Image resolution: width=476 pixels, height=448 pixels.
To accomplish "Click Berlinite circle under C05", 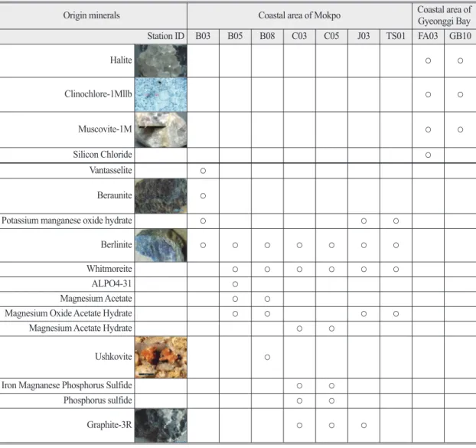I will pyautogui.click(x=331, y=245).
